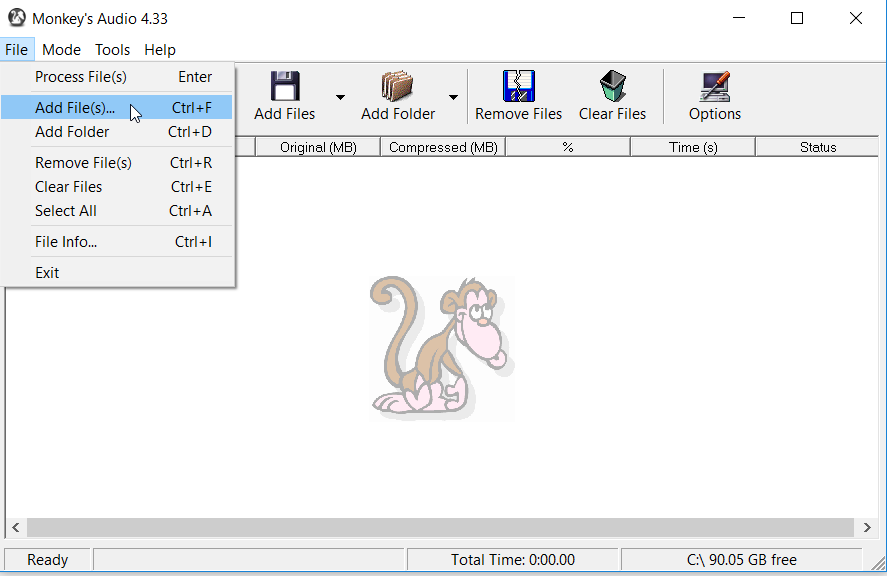Sort by Compressed (MB) column header
Screen dimensions: 887x576
[443, 147]
